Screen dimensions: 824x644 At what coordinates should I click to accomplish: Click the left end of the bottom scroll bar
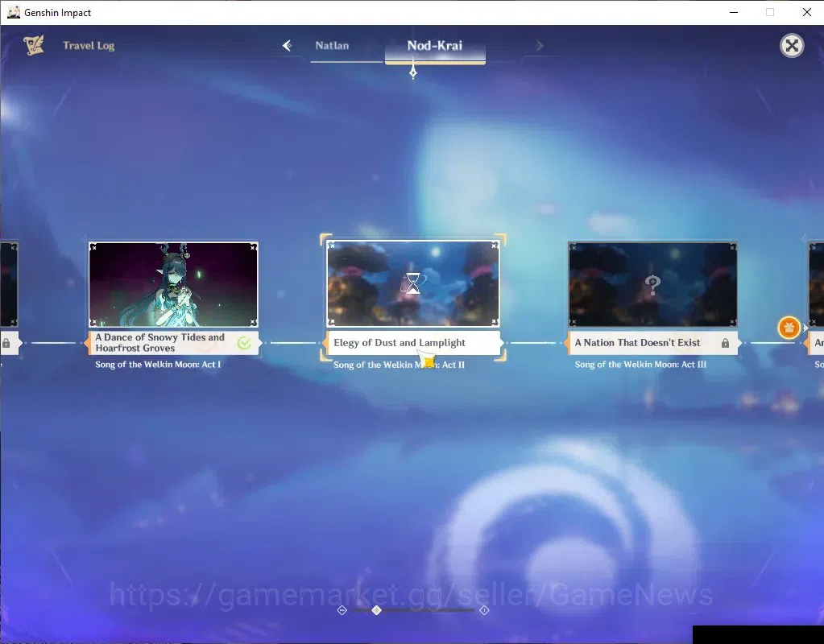pos(342,610)
